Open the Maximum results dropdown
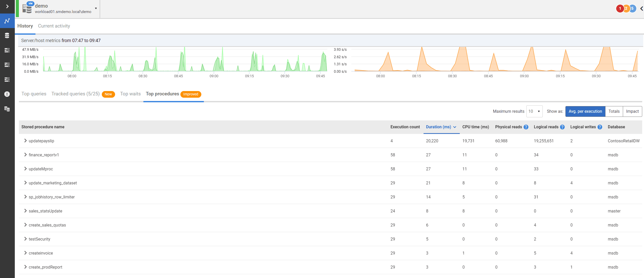This screenshot has height=278, width=644. point(534,111)
